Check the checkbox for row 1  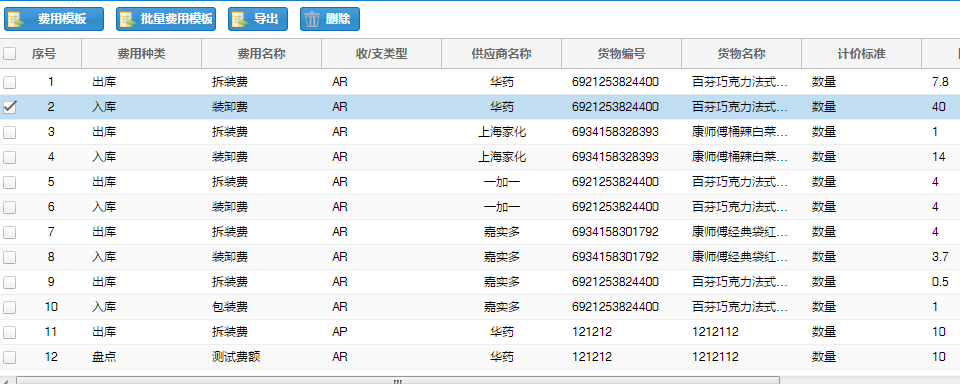pos(10,82)
